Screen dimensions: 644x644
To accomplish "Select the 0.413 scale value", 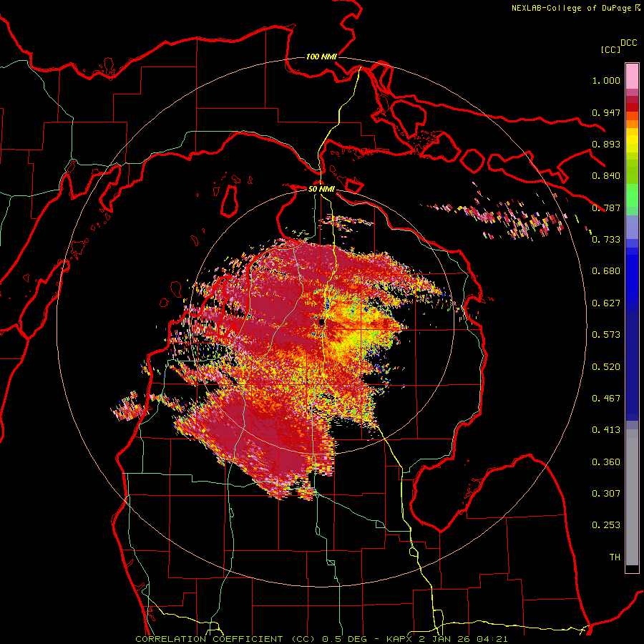I will pyautogui.click(x=606, y=430).
